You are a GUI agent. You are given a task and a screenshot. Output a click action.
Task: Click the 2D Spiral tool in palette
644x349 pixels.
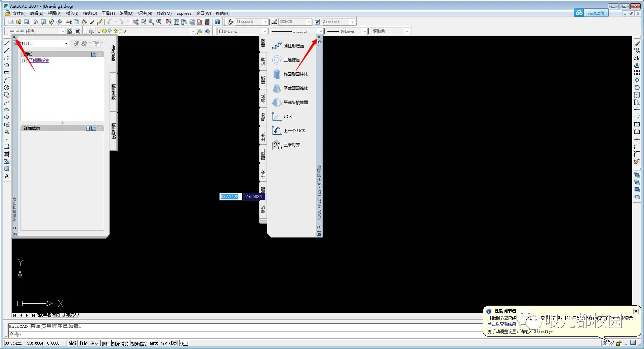coord(286,60)
